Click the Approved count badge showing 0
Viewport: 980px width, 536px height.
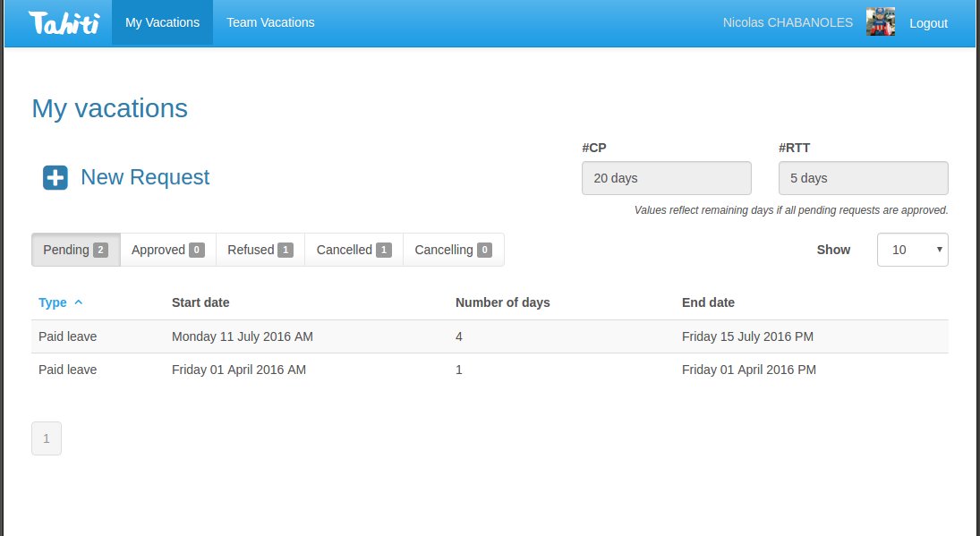[198, 250]
